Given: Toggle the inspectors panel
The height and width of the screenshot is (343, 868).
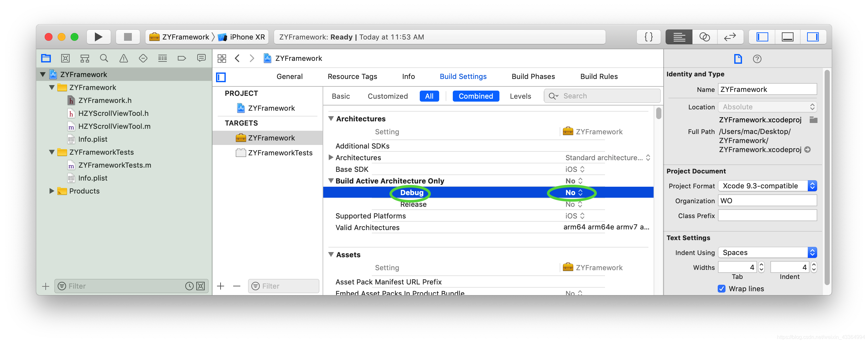Looking at the screenshot, I should click(x=813, y=37).
